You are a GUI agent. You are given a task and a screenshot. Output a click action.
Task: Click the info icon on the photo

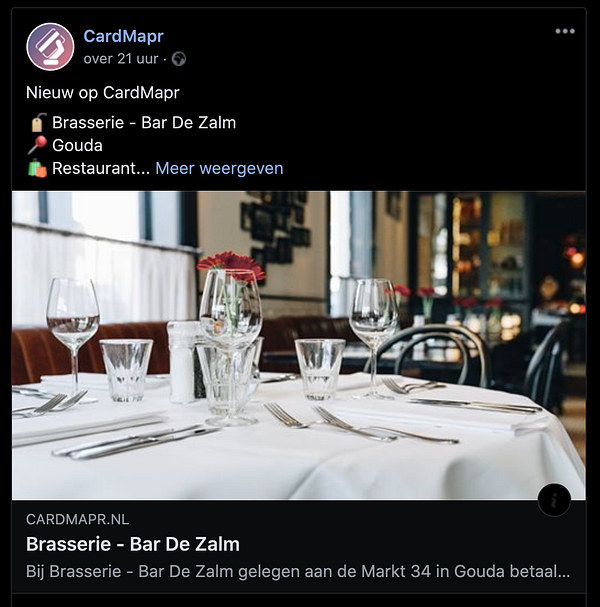pyautogui.click(x=554, y=500)
